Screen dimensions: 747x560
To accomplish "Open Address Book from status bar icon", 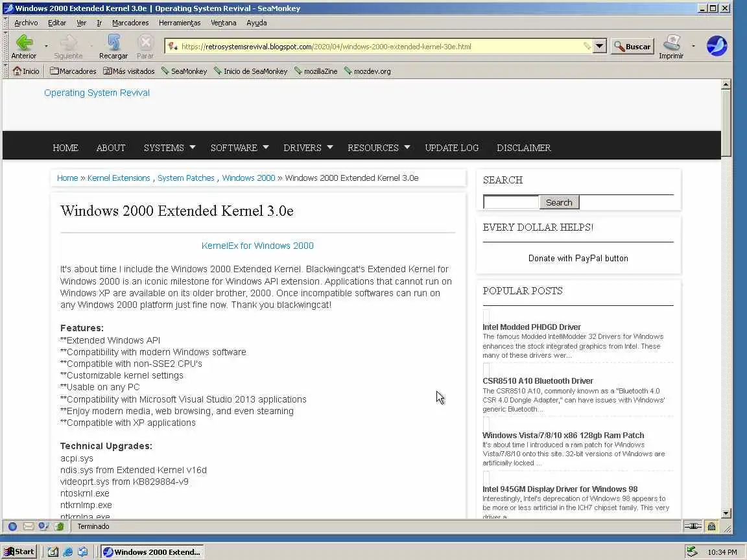I will (59, 526).
